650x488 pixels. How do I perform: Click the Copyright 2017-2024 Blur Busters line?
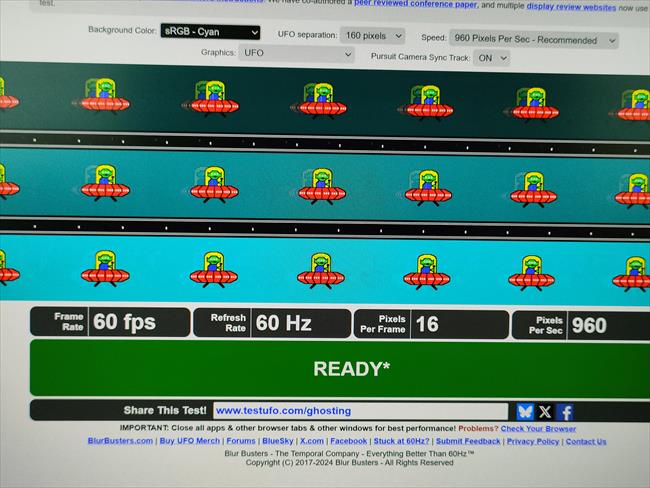tap(349, 462)
